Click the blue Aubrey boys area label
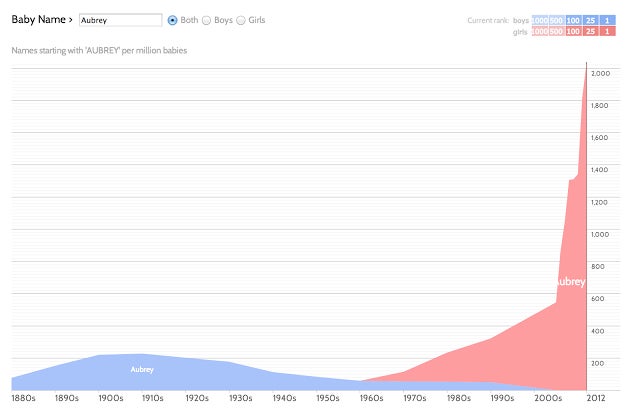The height and width of the screenshot is (418, 640). [x=142, y=369]
